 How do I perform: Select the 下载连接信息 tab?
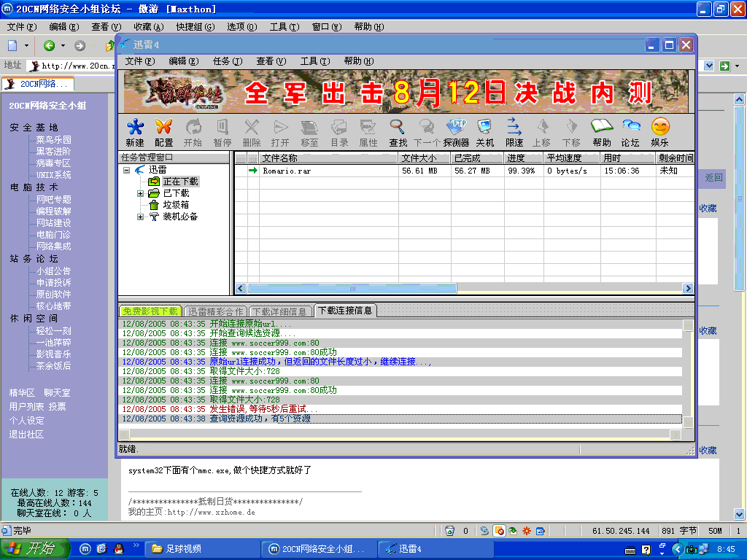coord(345,311)
